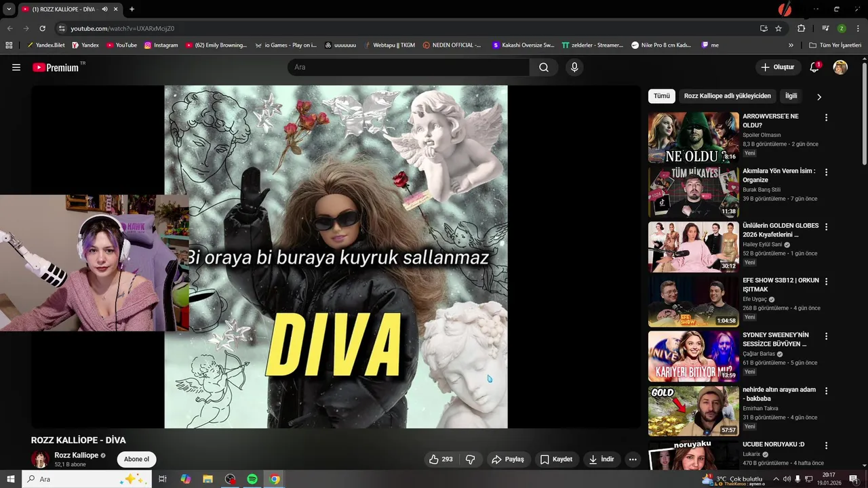This screenshot has width=868, height=488.
Task: Click the DIVA video player
Action: click(x=336, y=257)
